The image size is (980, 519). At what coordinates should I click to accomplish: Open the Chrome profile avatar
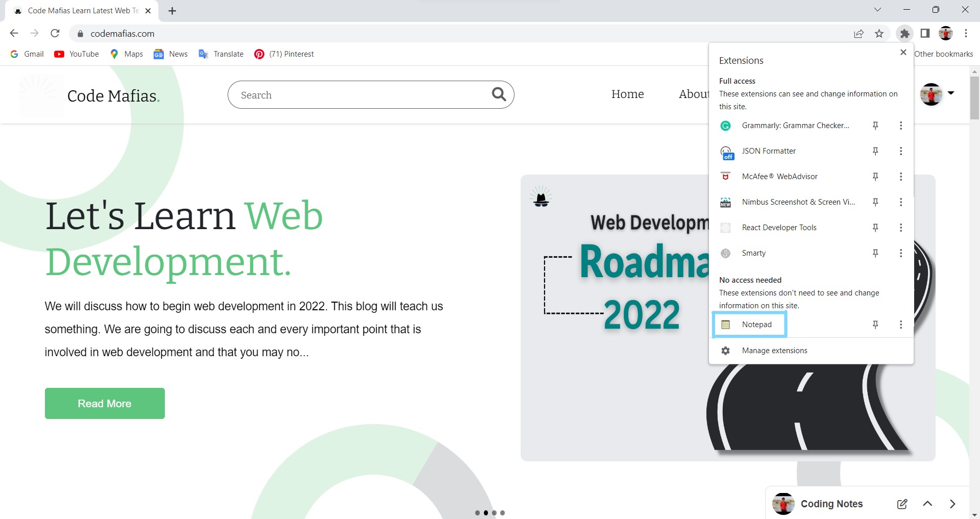click(x=946, y=34)
